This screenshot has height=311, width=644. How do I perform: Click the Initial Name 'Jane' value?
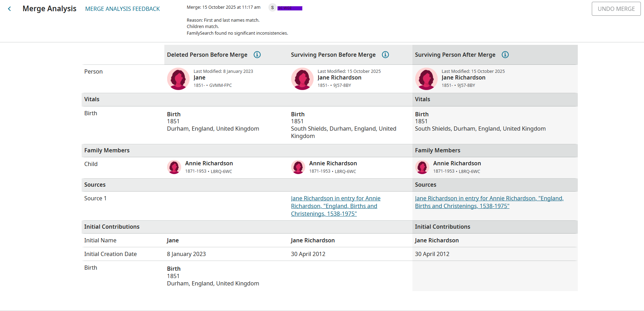coord(173,241)
